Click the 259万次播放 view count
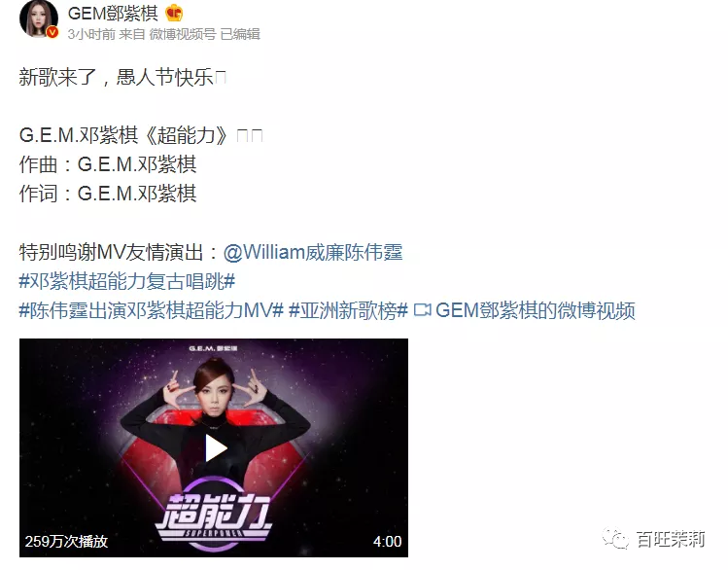Image resolution: width=728 pixels, height=570 pixels. (66, 541)
